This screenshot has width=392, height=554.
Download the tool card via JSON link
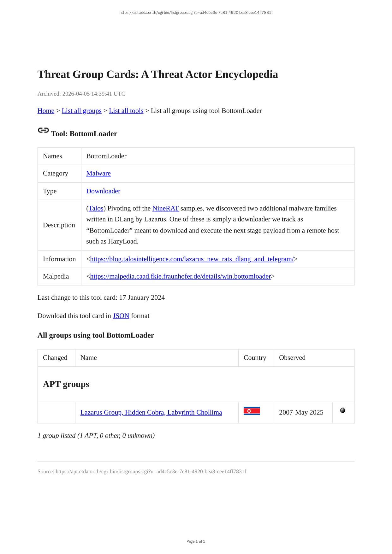[121, 316]
